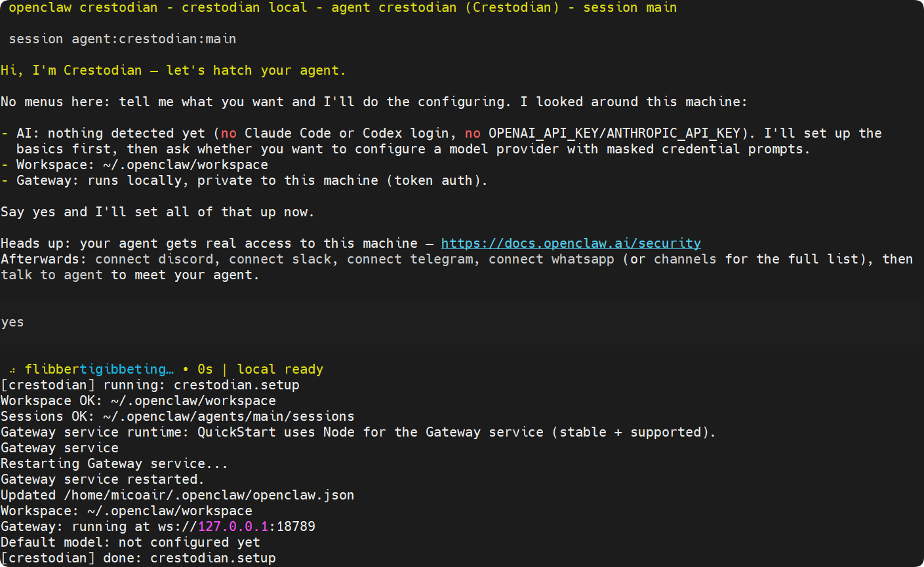Click the 'Default model: not configured yet' line
This screenshot has height=567, width=924.
pyautogui.click(x=131, y=542)
